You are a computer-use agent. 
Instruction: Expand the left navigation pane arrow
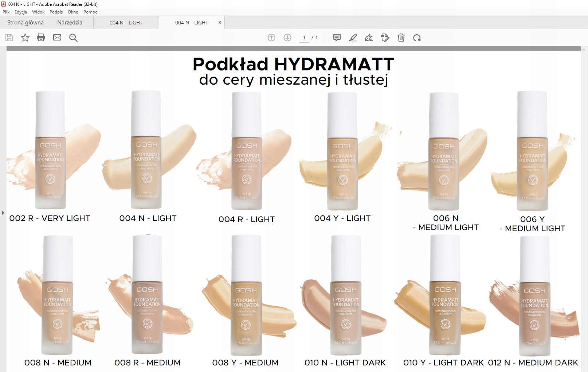3,212
